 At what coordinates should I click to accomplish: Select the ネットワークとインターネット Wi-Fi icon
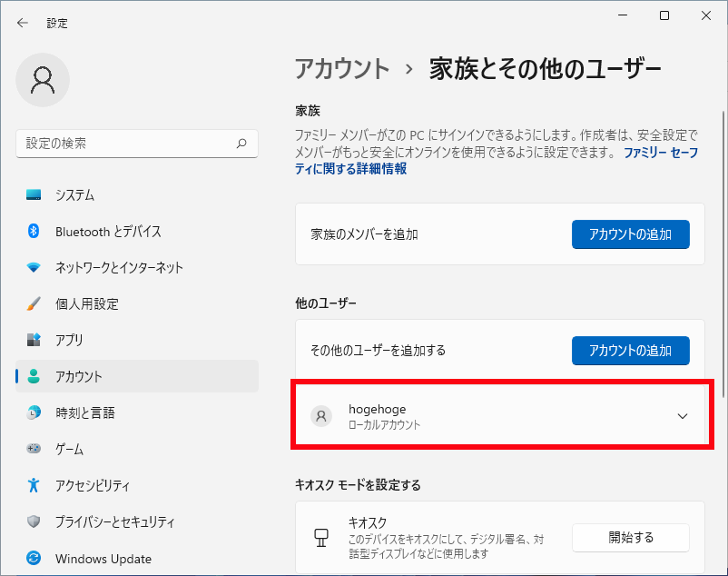pyautogui.click(x=34, y=268)
